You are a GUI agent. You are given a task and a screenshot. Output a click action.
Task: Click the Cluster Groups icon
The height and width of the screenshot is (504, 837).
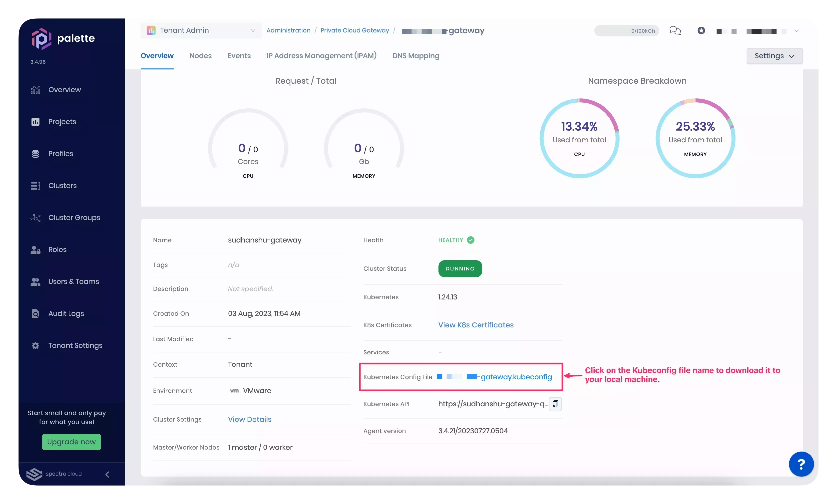click(35, 218)
